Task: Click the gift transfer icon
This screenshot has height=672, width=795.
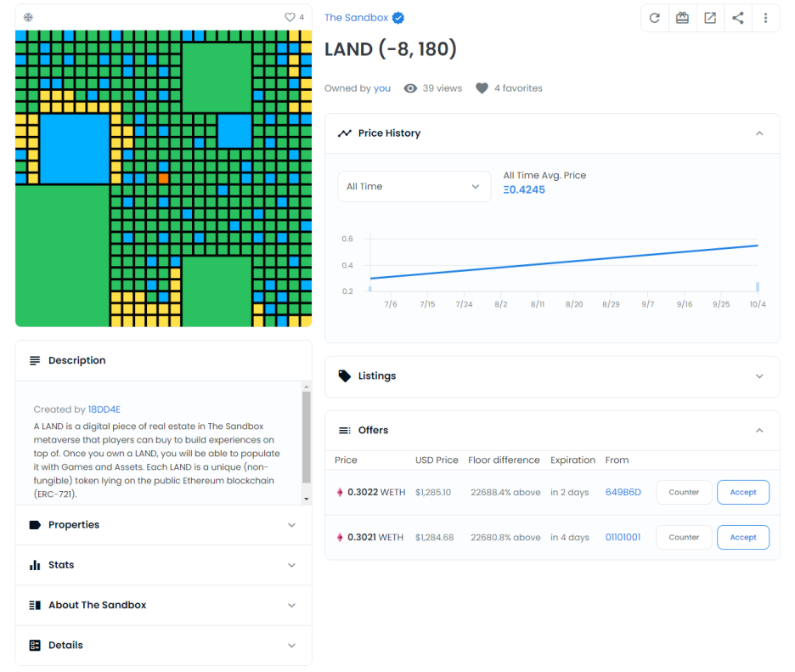Action: pyautogui.click(x=682, y=18)
